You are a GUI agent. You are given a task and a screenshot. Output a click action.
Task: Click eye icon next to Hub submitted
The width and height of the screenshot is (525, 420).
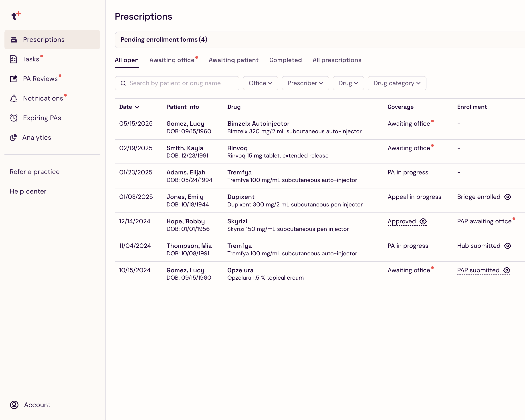pos(507,246)
